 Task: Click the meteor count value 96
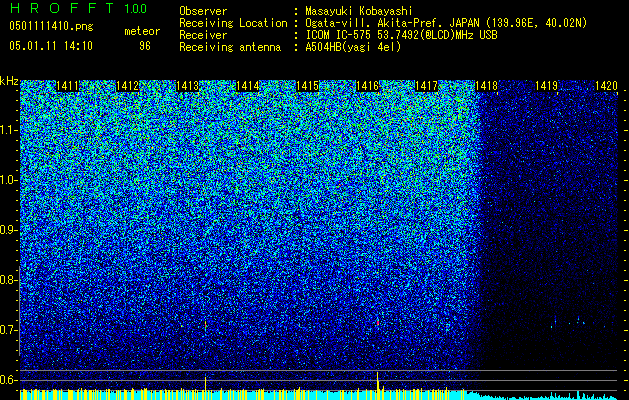145,46
